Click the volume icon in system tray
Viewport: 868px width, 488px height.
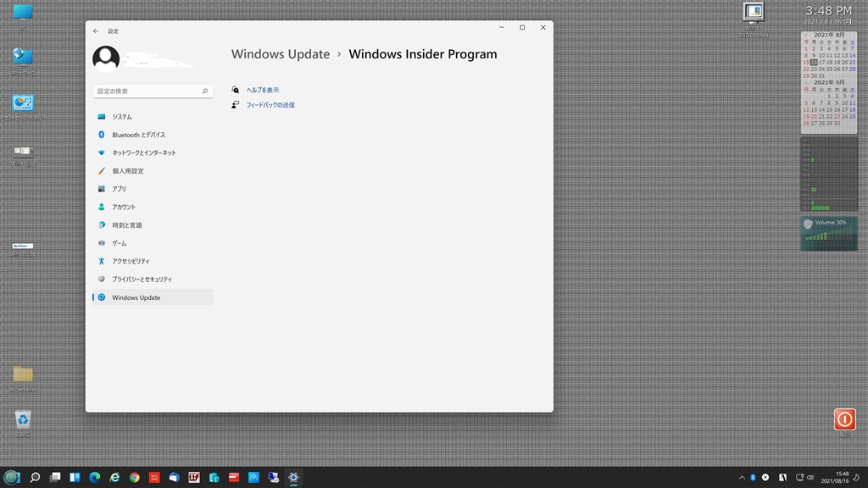pyautogui.click(x=810, y=478)
